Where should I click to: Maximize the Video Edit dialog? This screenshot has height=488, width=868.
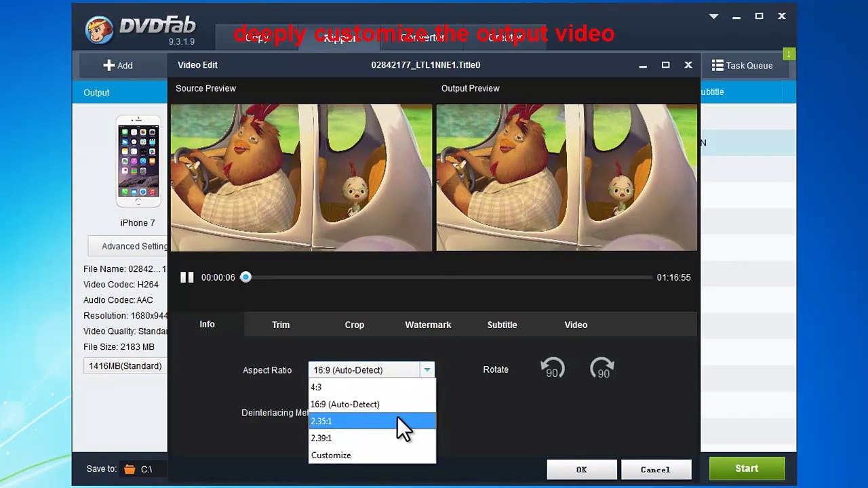tap(665, 65)
